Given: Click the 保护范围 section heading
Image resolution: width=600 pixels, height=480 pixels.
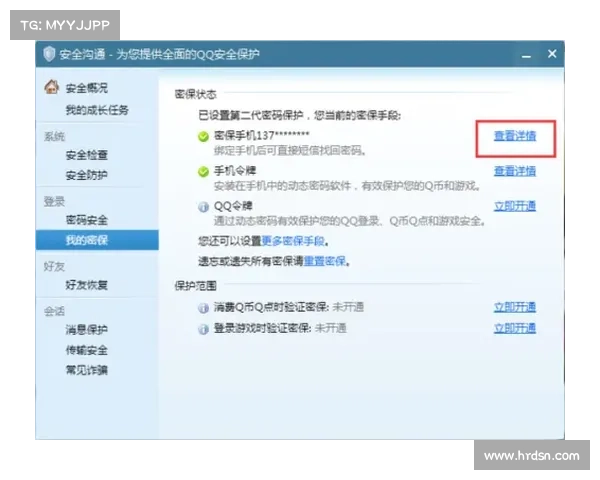Looking at the screenshot, I should (x=196, y=286).
